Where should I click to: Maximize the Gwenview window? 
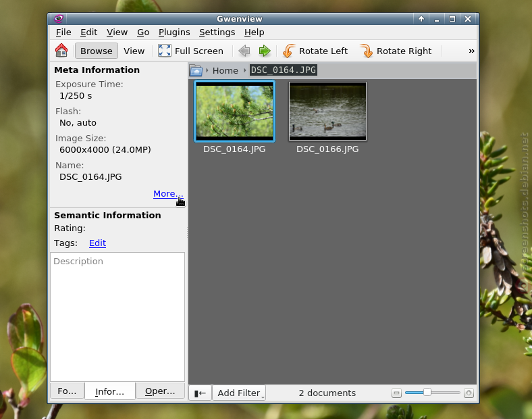click(452, 19)
